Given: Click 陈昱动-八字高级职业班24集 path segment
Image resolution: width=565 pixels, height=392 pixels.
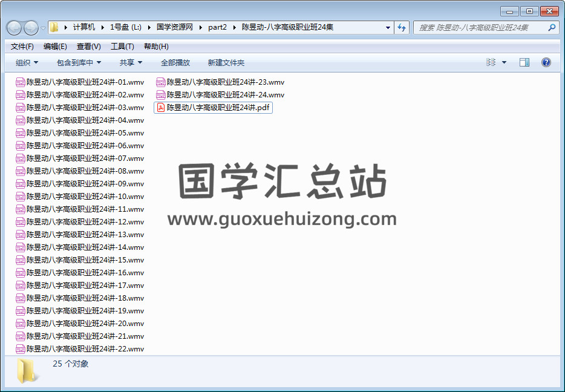Looking at the screenshot, I should [x=287, y=27].
